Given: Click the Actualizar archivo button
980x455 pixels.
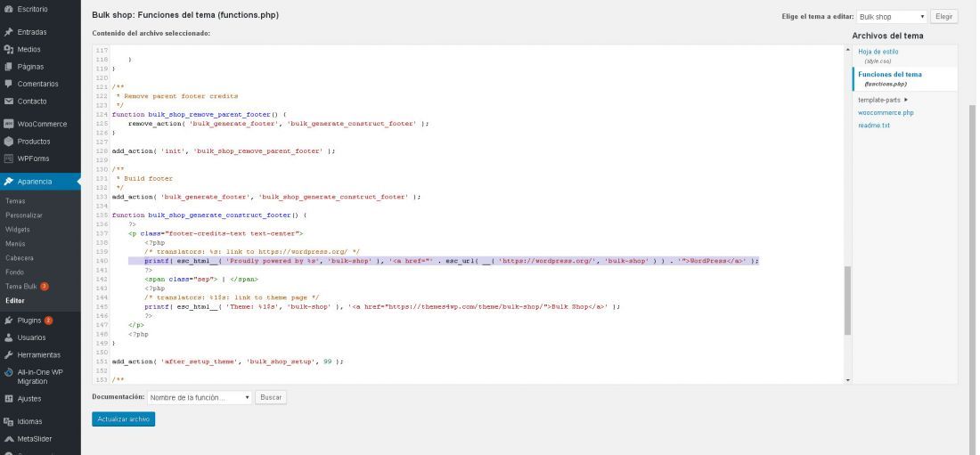Looking at the screenshot, I should coord(123,419).
